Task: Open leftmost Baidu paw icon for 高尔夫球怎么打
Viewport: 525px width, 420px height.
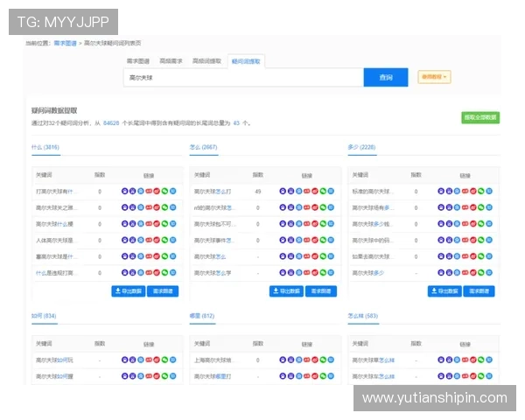Action: pos(283,192)
